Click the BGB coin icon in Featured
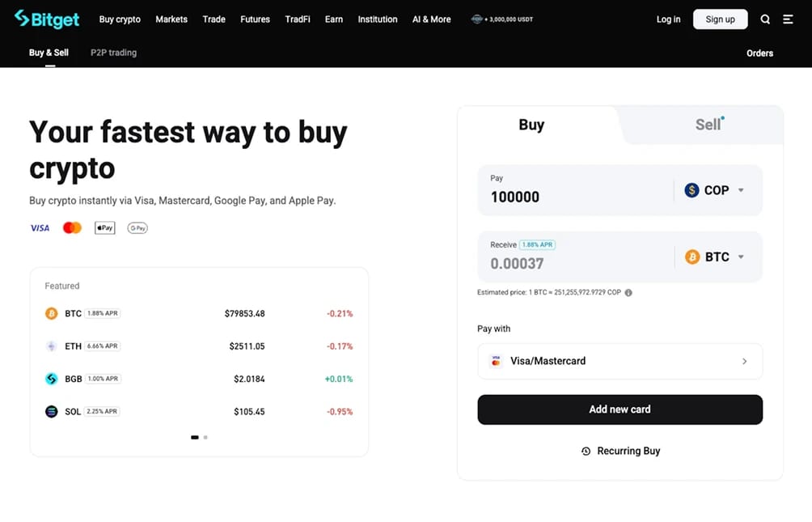This screenshot has width=812, height=522. tap(51, 379)
